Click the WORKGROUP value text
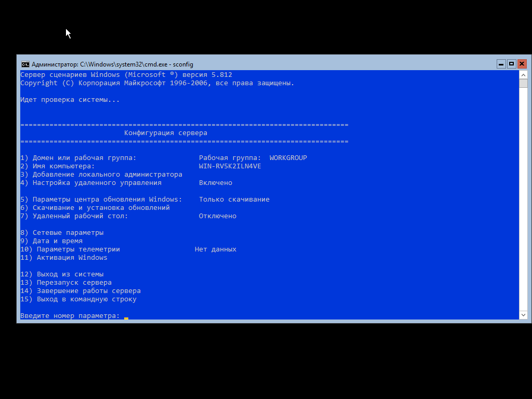532x399 pixels. coord(288,158)
